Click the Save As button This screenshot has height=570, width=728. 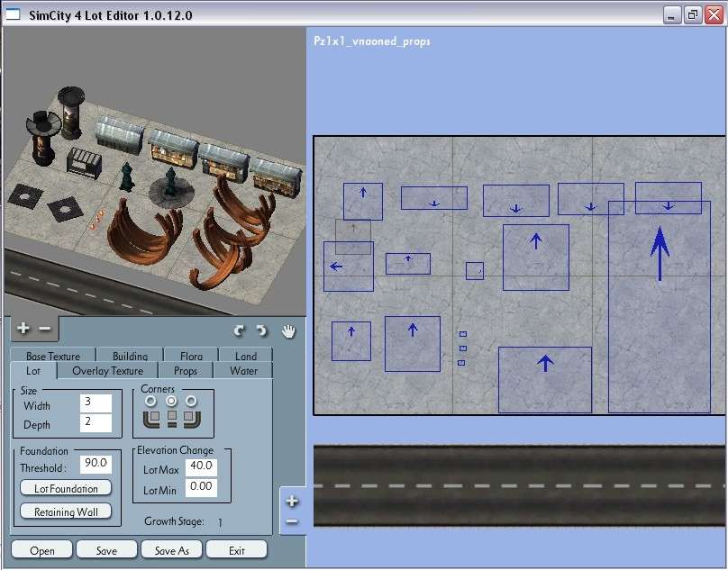click(171, 550)
